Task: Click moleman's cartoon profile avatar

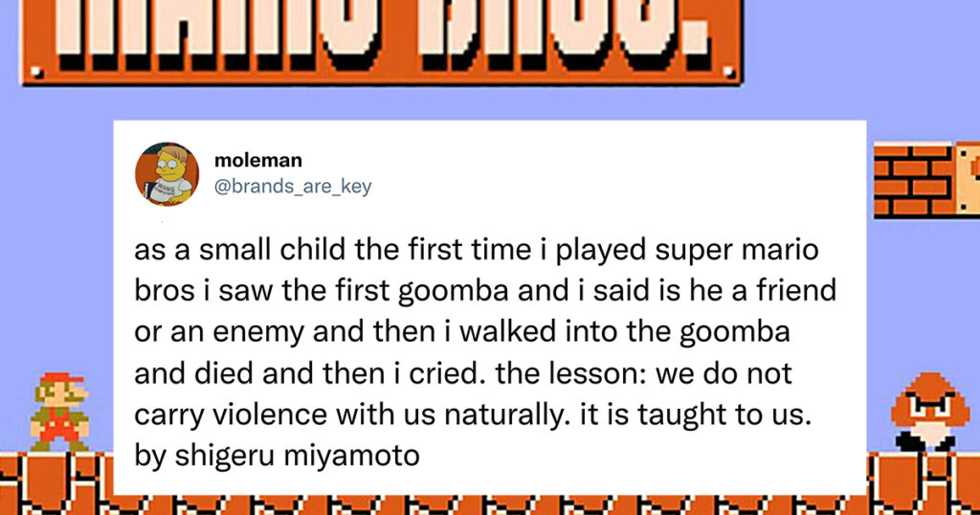Action: coord(167,174)
